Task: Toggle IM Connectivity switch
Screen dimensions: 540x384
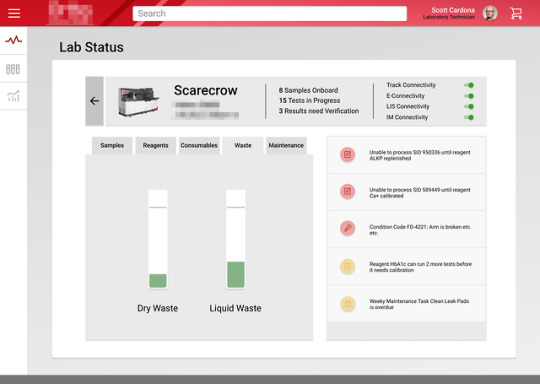Action: click(469, 117)
